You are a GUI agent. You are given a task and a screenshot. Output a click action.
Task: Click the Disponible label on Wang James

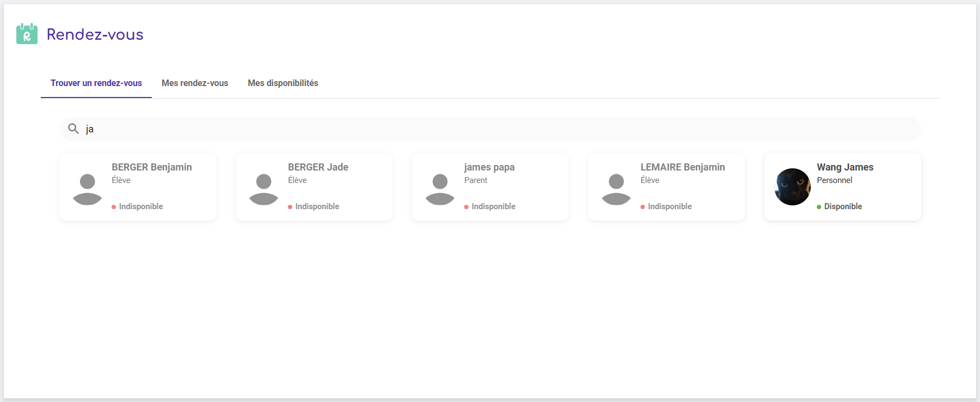pyautogui.click(x=843, y=206)
